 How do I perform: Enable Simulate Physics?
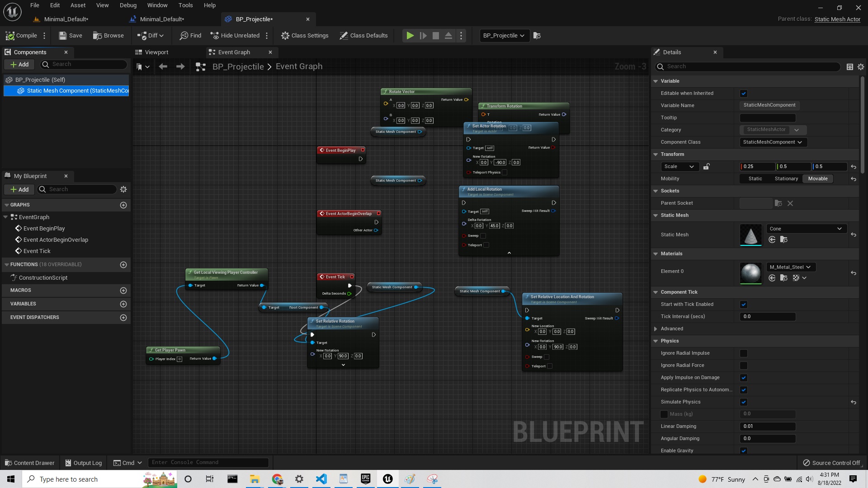point(744,402)
